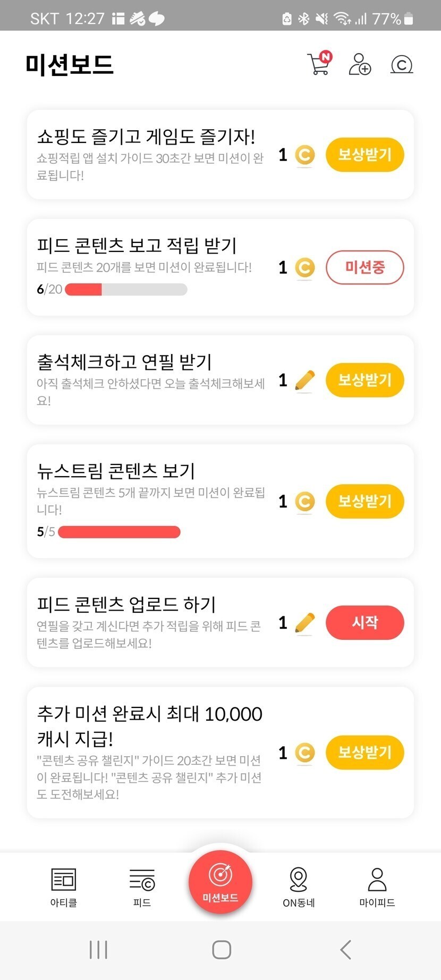Open the 마이피드 profile tab
The width and height of the screenshot is (441, 980).
tap(377, 886)
